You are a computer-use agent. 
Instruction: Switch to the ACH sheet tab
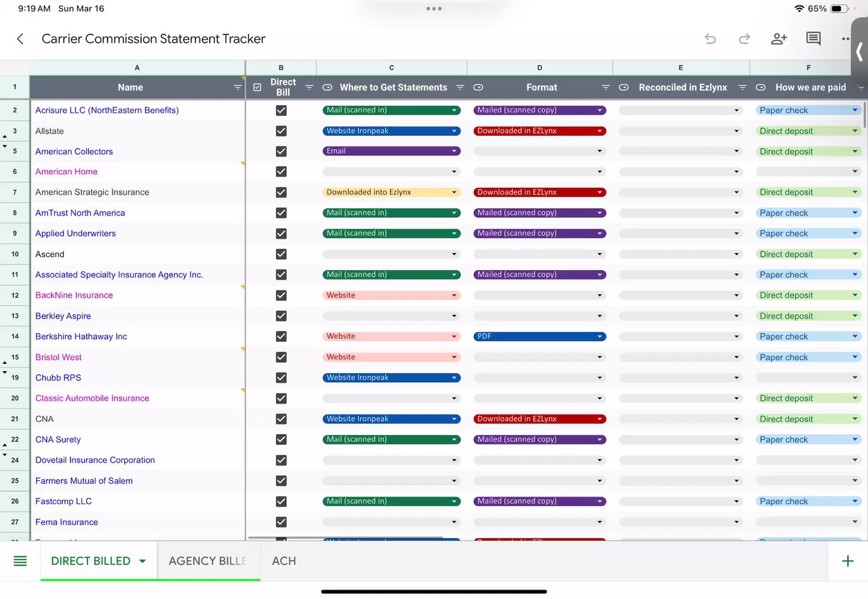click(x=283, y=561)
